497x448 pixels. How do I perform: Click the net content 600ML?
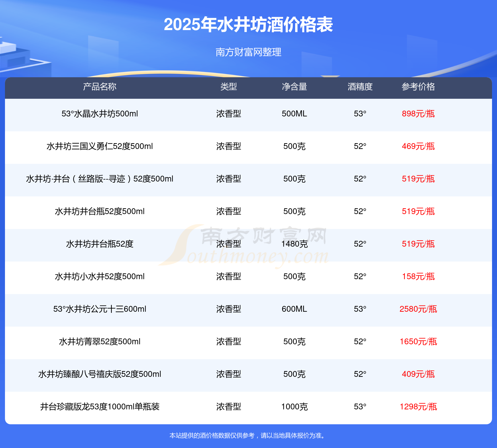pyautogui.click(x=294, y=309)
